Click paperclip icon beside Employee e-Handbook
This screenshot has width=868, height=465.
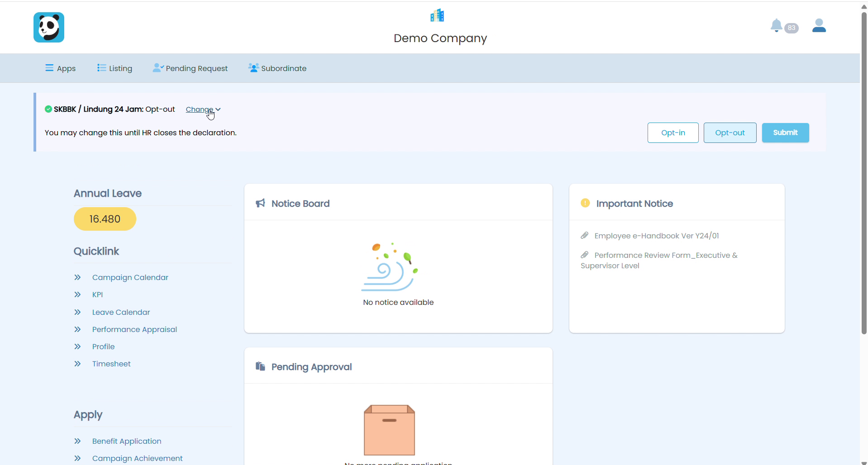pos(585,235)
